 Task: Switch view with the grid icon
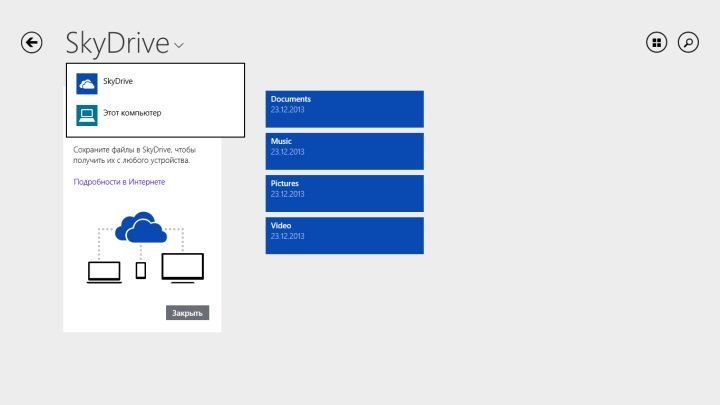click(x=657, y=43)
